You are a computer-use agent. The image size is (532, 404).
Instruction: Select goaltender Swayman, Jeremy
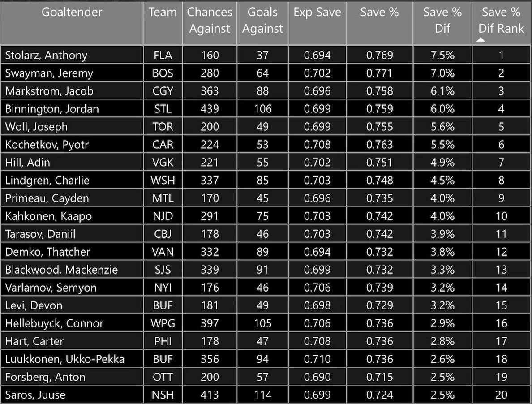click(49, 73)
